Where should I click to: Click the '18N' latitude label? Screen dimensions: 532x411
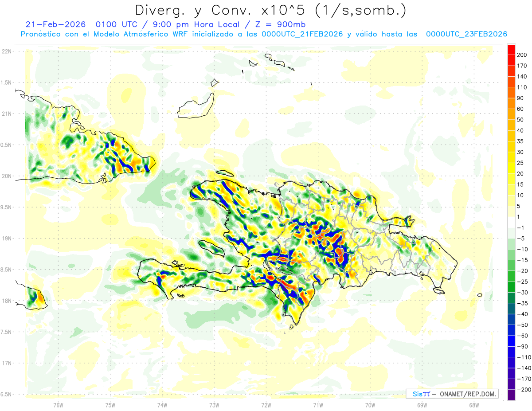pos(7,301)
